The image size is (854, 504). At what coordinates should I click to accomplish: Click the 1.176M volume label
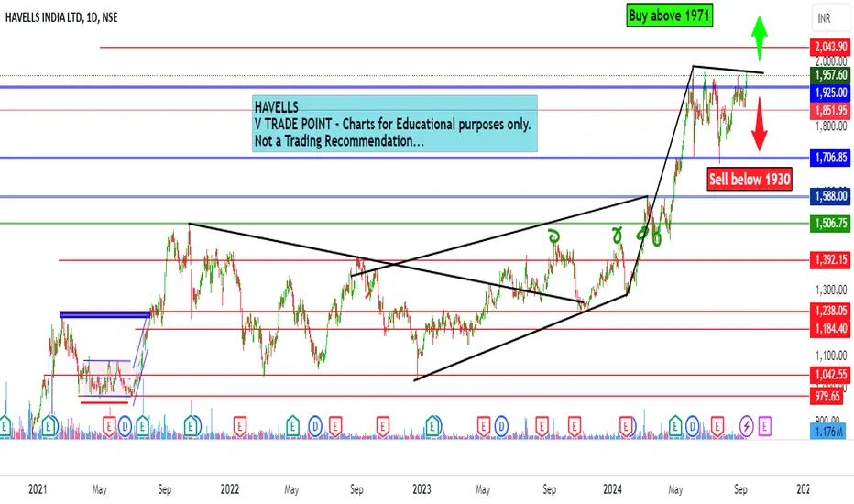click(829, 433)
